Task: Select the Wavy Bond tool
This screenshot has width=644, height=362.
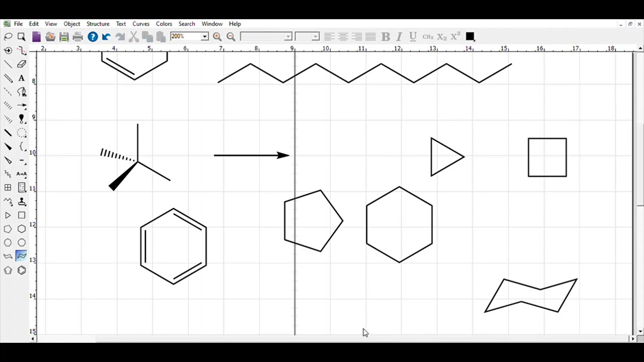Action: (x=8, y=174)
